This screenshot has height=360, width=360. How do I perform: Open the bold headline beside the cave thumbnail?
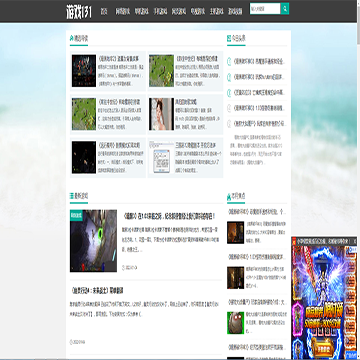tap(169, 216)
